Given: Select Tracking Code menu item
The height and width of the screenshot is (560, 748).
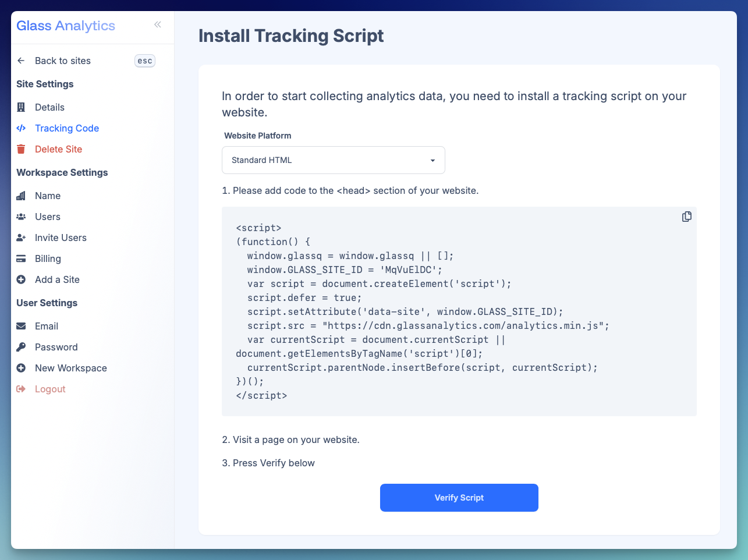Looking at the screenshot, I should pos(67,128).
